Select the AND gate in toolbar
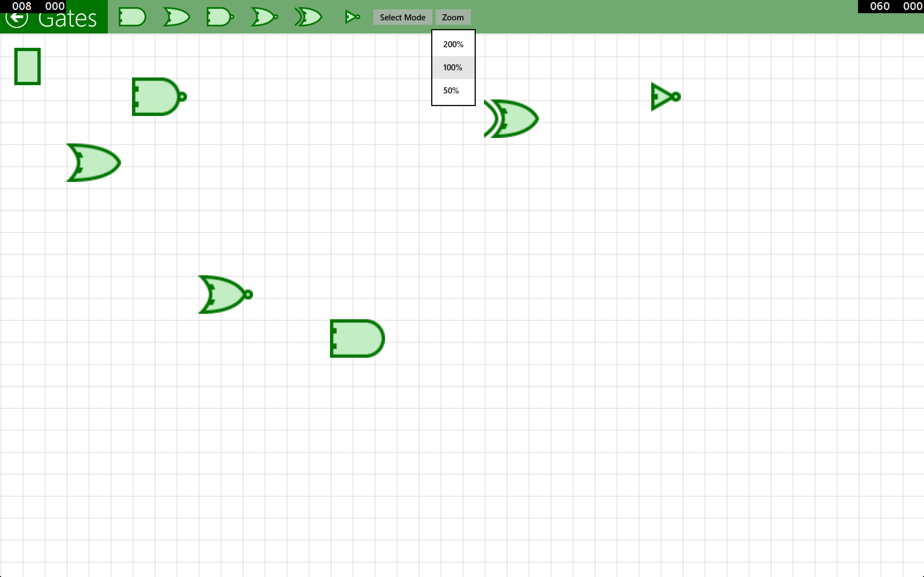The width and height of the screenshot is (924, 577). point(132,17)
